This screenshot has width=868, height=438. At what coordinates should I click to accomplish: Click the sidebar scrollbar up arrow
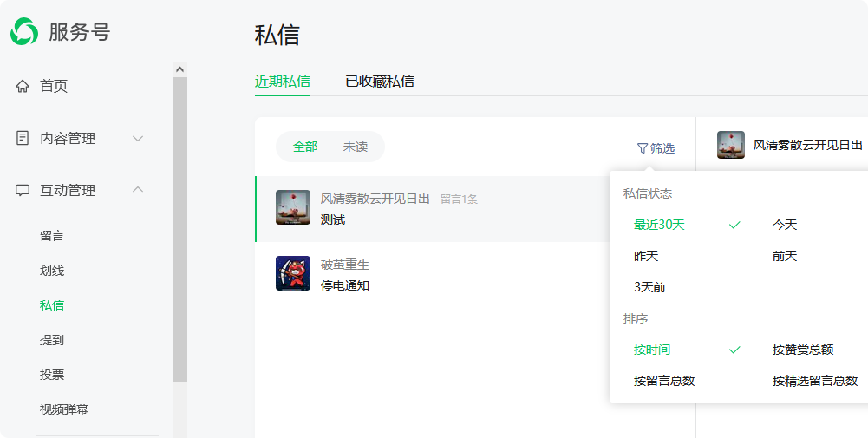click(x=179, y=69)
